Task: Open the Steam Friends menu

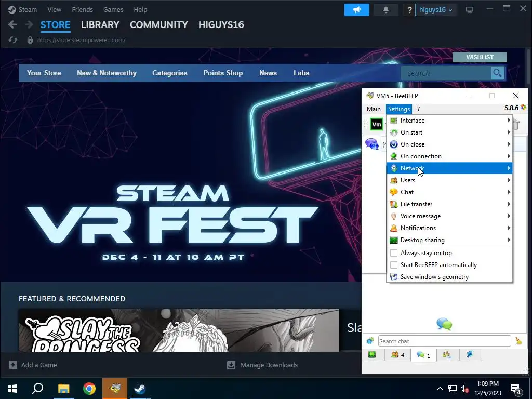Action: click(x=82, y=9)
